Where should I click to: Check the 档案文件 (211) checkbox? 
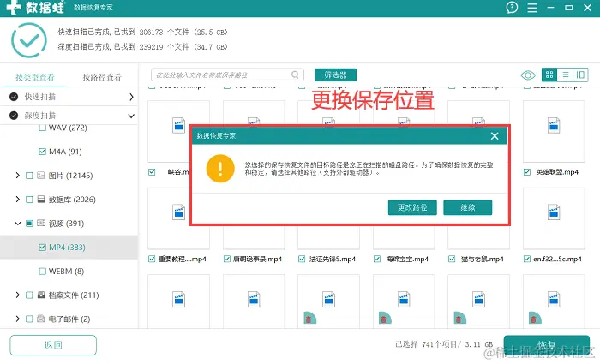(x=29, y=295)
